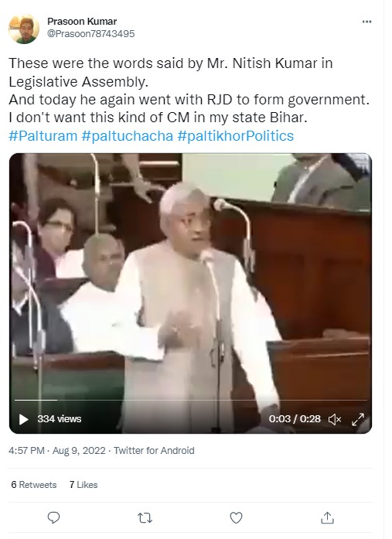392x539 pixels.
Task: Seek on the video progress bar
Action: click(191, 400)
